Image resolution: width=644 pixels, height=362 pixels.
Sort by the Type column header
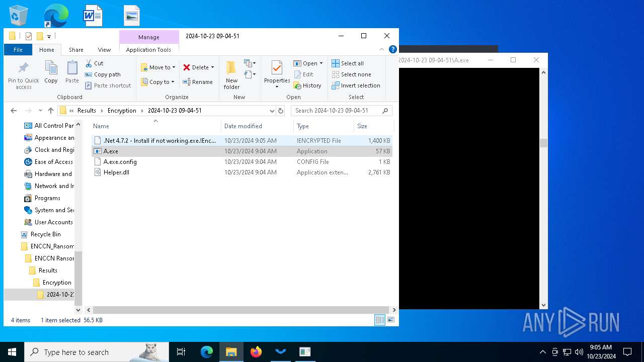click(x=324, y=126)
